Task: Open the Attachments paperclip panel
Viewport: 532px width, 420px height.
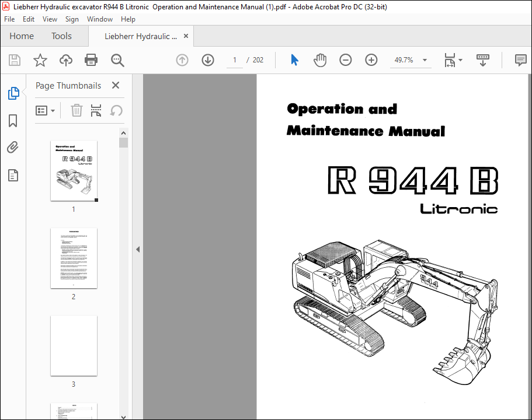Action: 13,148
